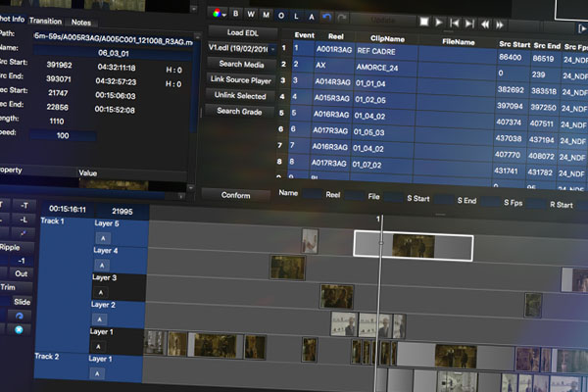Click the blue circular arrow icon
Image resolution: width=588 pixels, height=392 pixels.
click(x=20, y=316)
